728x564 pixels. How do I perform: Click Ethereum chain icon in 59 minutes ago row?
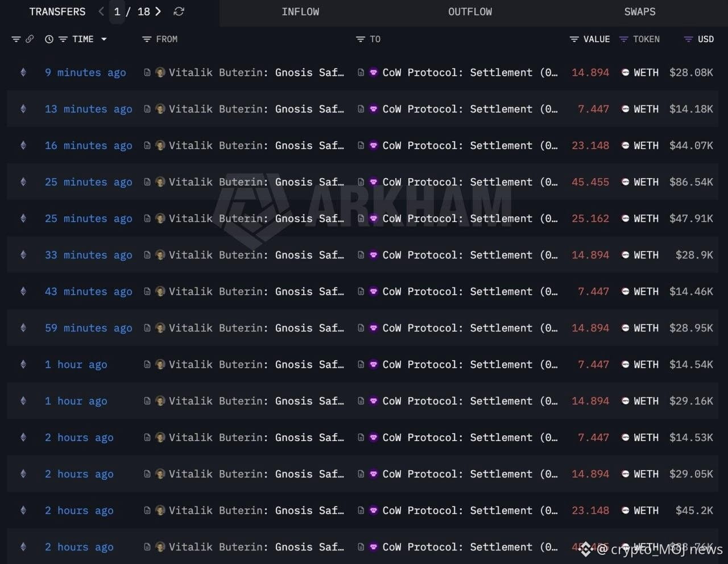[23, 328]
